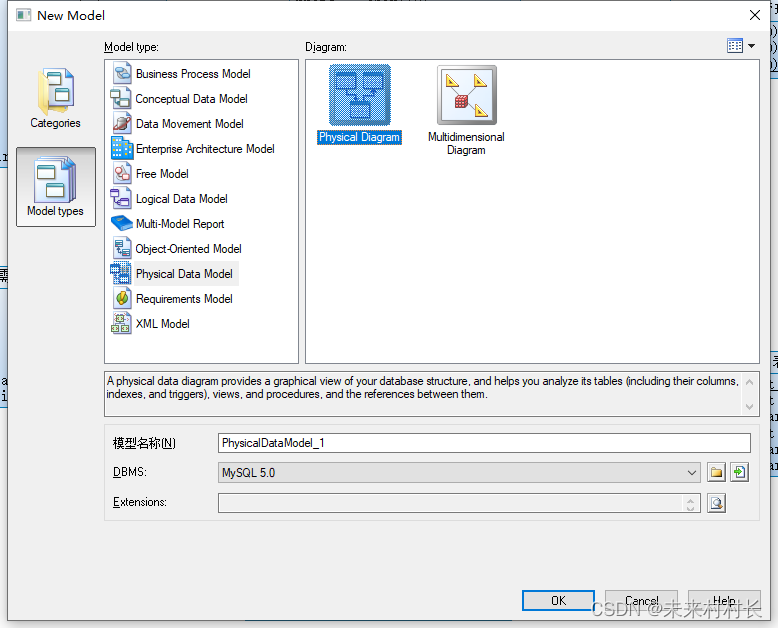Open the diagram view mode grid icon

coord(735,46)
